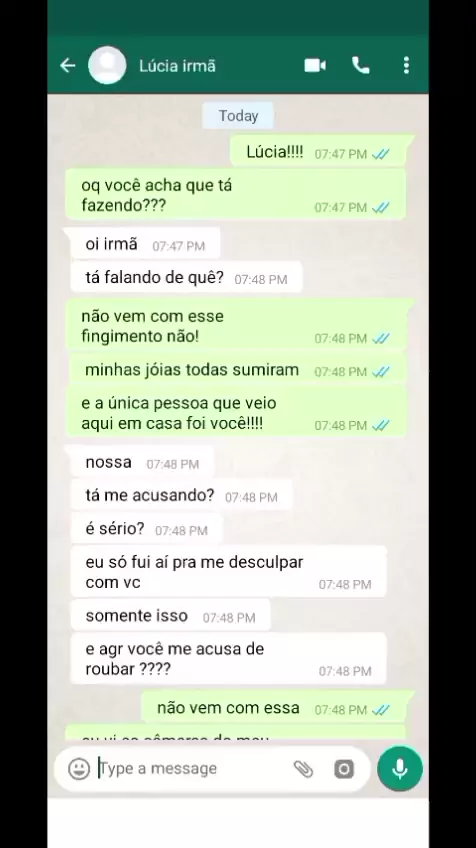This screenshot has height=848, width=476.
Task: Open Lúcia irmã profile picture
Action: [x=107, y=65]
